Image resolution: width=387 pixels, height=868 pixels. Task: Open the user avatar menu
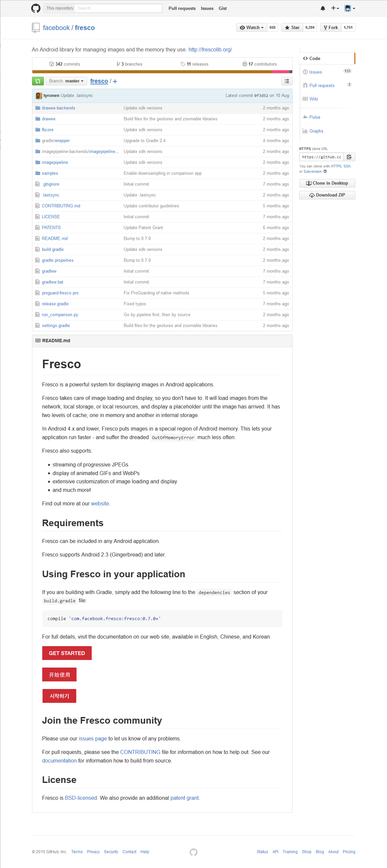coord(350,8)
